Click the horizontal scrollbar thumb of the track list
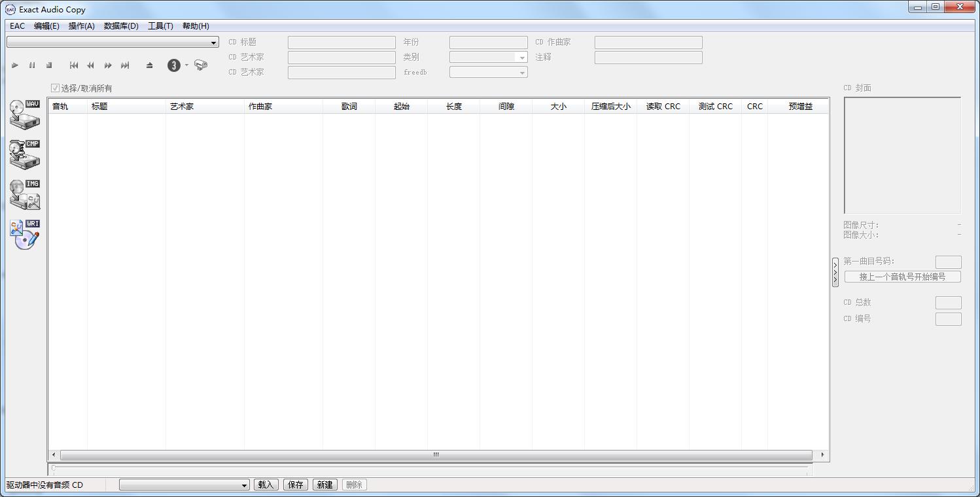 [436, 454]
